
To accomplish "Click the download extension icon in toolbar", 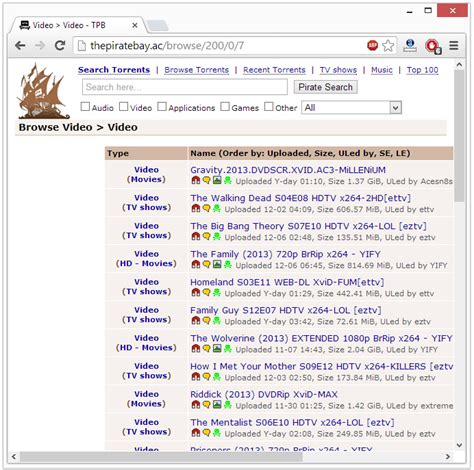I will pyautogui.click(x=410, y=45).
